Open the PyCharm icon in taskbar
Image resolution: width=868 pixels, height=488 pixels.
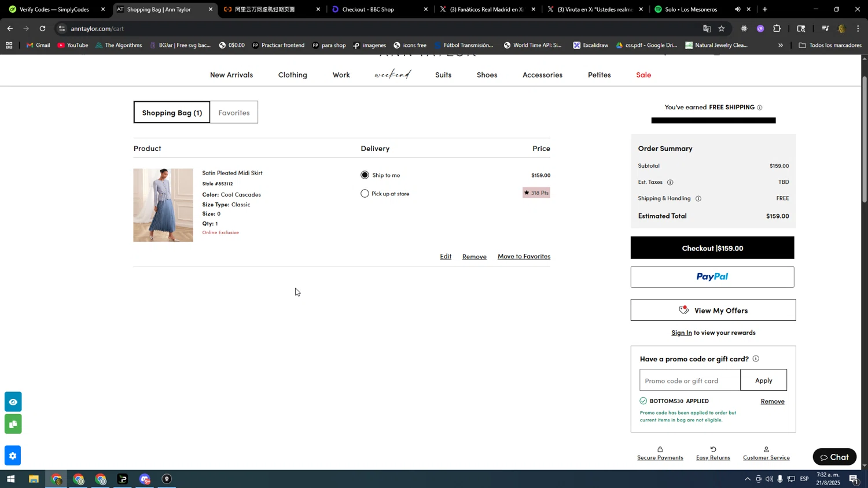(x=123, y=479)
